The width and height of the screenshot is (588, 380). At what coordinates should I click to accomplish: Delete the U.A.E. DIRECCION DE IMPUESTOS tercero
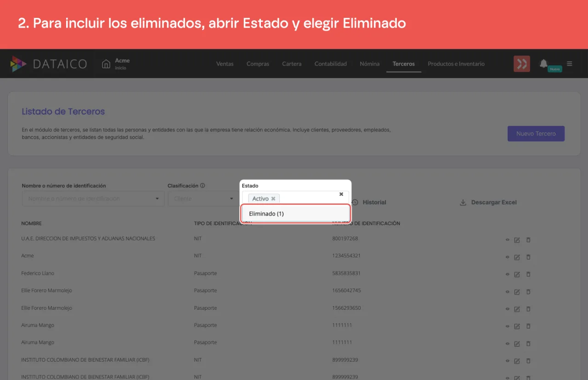coord(528,239)
